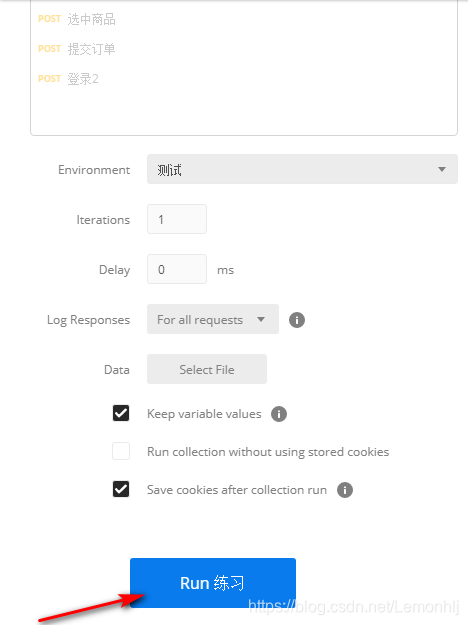The image size is (468, 625).
Task: Click the Save cookies after collection run label
Action: [x=237, y=490]
